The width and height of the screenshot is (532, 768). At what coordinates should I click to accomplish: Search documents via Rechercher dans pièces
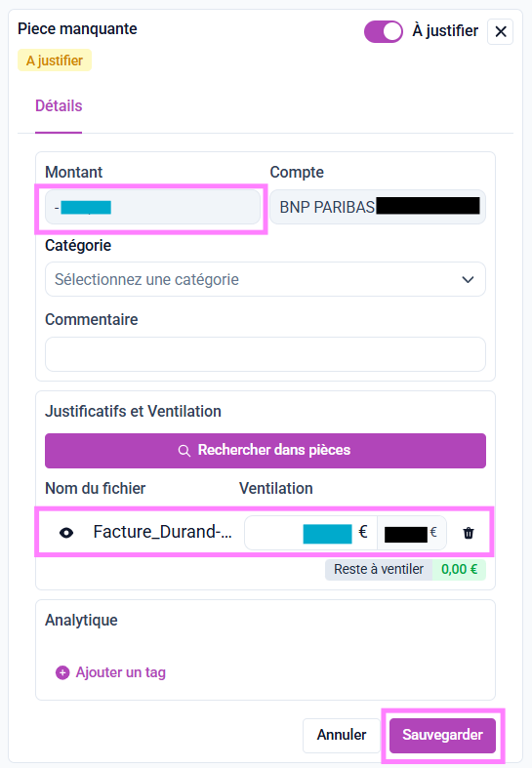point(265,451)
